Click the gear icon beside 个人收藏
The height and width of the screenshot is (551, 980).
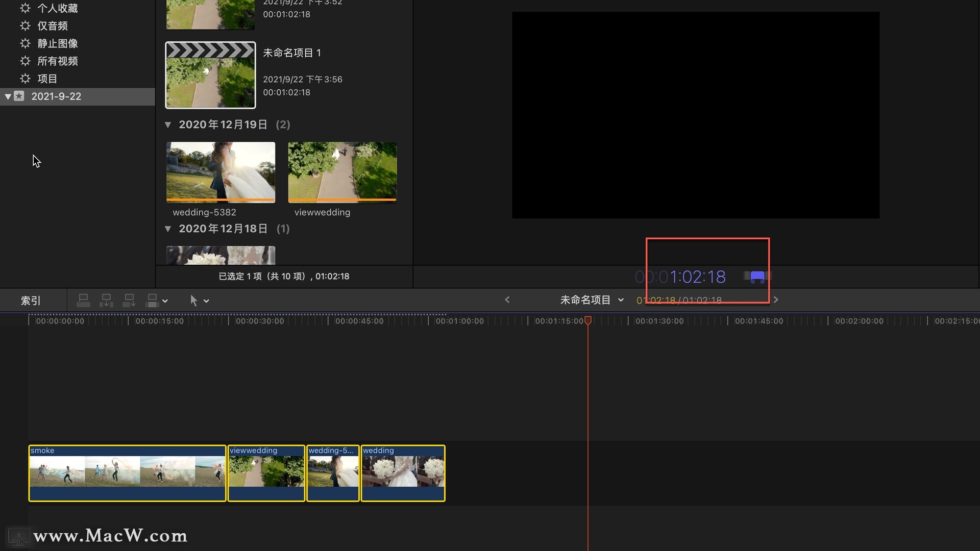click(x=25, y=8)
